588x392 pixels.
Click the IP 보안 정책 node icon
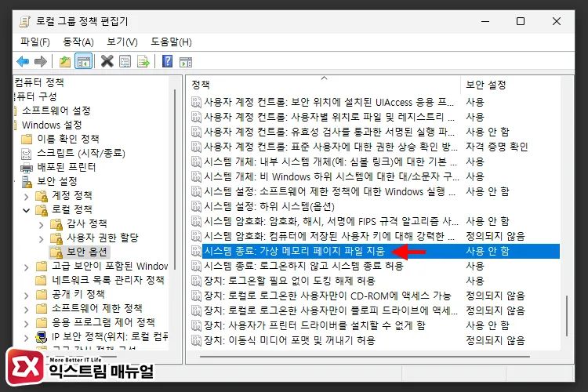42,336
